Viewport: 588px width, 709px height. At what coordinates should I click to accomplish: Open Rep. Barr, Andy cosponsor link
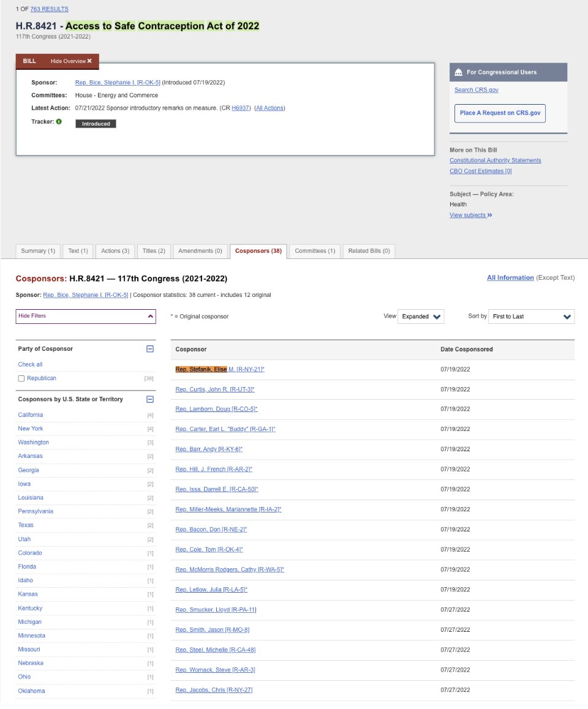click(x=209, y=449)
